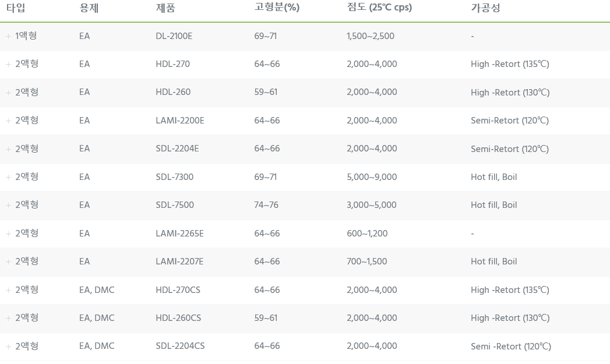Select the HDL-270 product name
The image size is (610, 364).
click(172, 64)
